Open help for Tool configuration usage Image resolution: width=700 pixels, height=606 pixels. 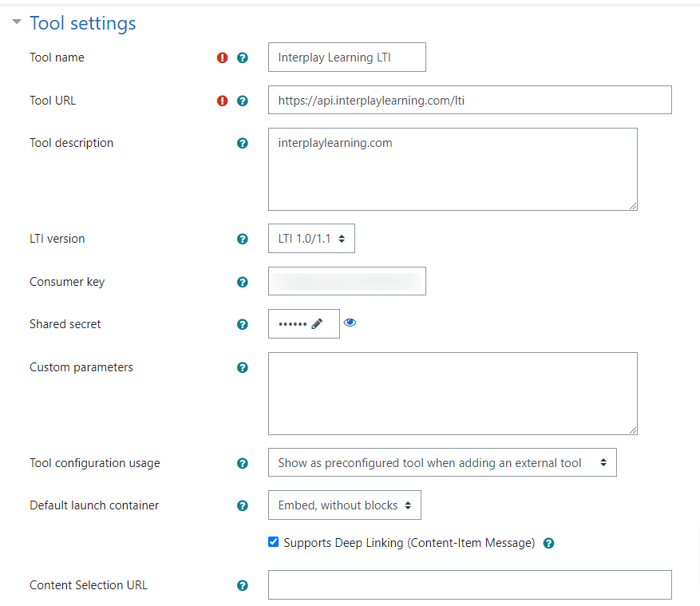tap(243, 464)
